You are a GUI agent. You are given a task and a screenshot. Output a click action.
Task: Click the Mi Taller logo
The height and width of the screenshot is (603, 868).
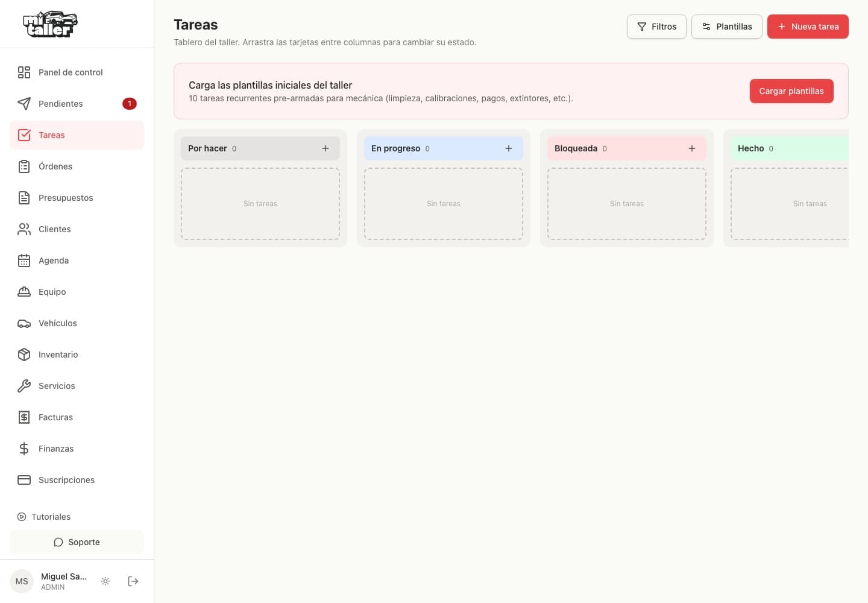click(51, 24)
